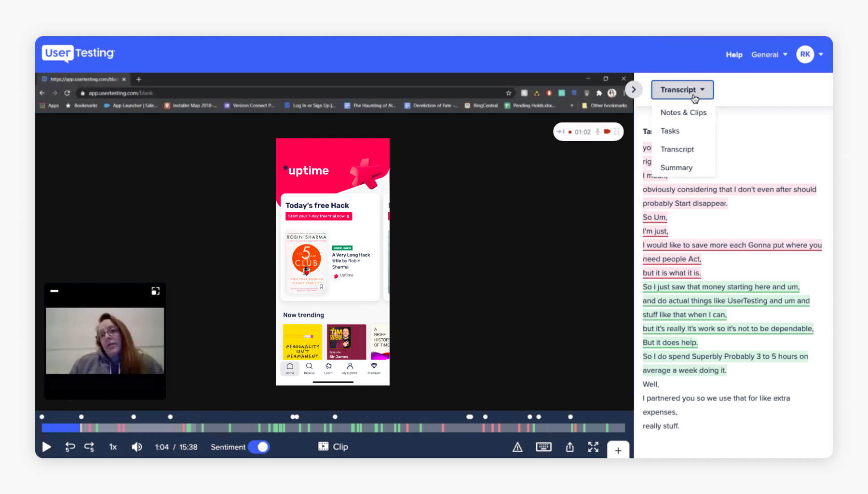Click transcript line 'but it is what it is.'

pos(672,273)
